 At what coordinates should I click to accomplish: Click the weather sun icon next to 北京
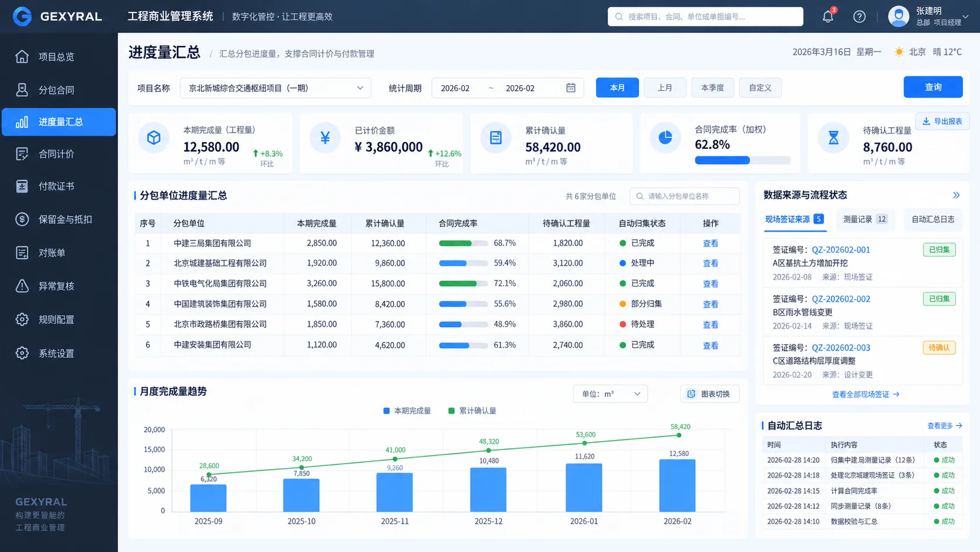click(899, 52)
